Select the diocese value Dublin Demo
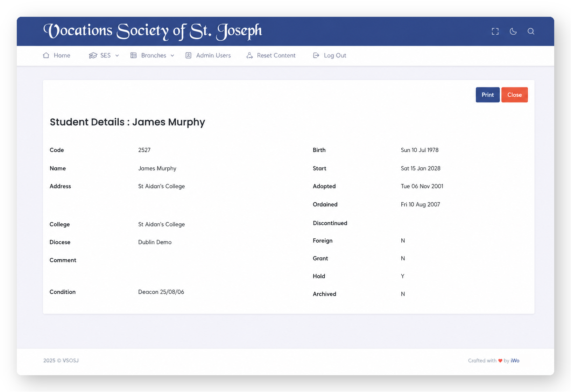This screenshot has width=571, height=392. (155, 242)
